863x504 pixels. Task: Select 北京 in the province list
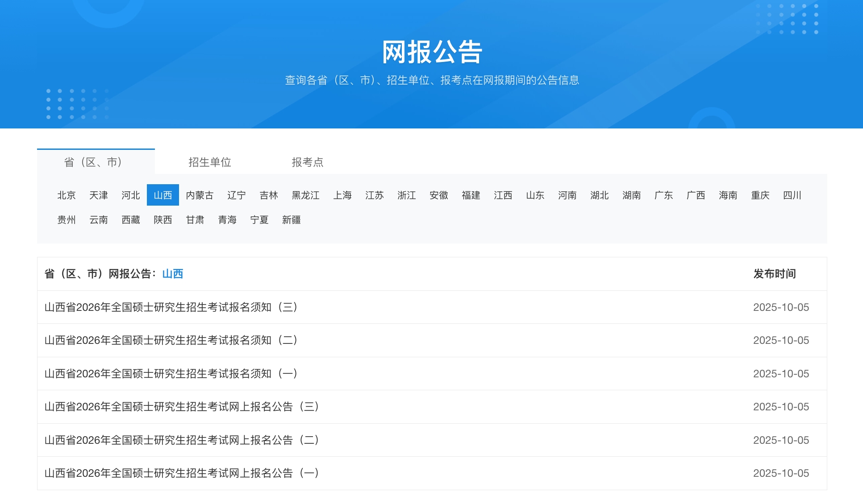click(x=67, y=195)
